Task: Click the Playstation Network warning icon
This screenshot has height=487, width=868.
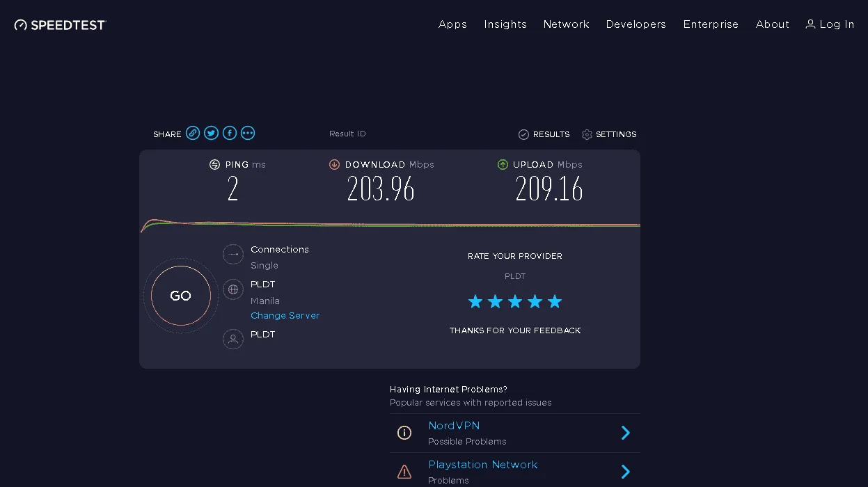Action: (404, 472)
